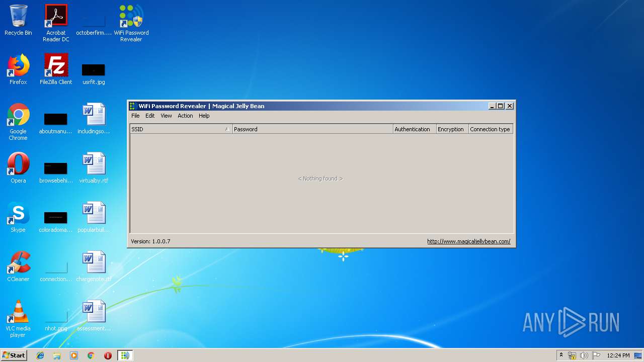Open the taskbar clock showing 12:24 PM

[618, 355]
